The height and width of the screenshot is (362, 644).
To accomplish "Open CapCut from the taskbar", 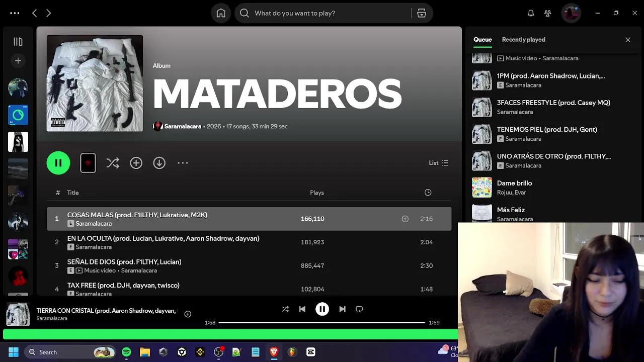I will pos(311,352).
